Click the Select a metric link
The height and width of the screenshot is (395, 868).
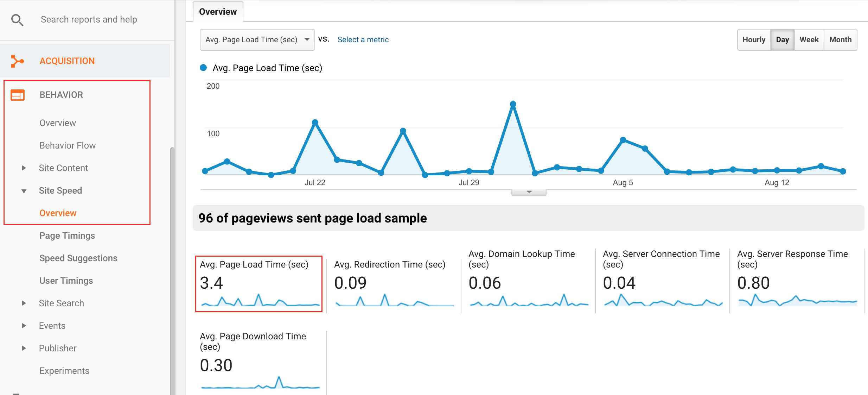(363, 39)
